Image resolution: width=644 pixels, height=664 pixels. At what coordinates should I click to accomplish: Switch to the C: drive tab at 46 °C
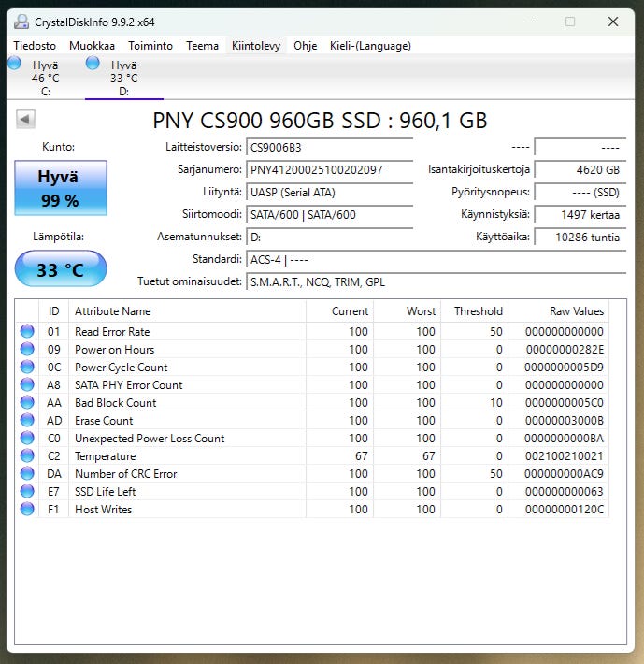[x=45, y=78]
